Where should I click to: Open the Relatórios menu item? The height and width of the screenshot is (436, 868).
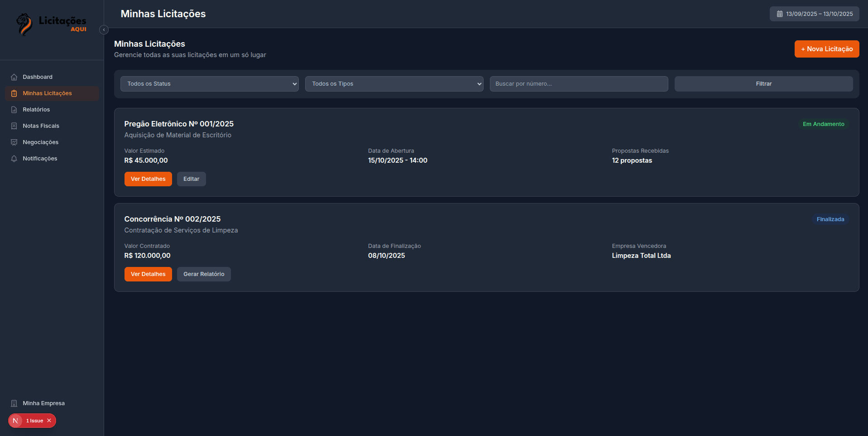pyautogui.click(x=36, y=110)
